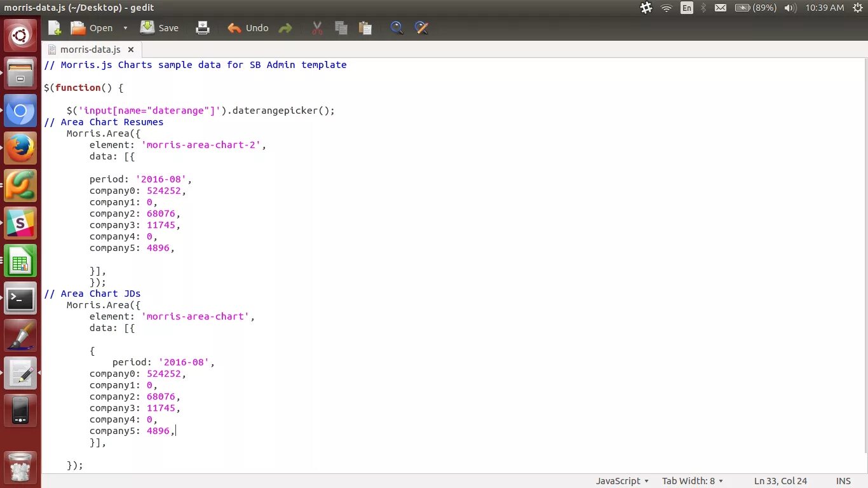Open the mail messaging indicator
The width and height of the screenshot is (868, 488).
pos(721,8)
